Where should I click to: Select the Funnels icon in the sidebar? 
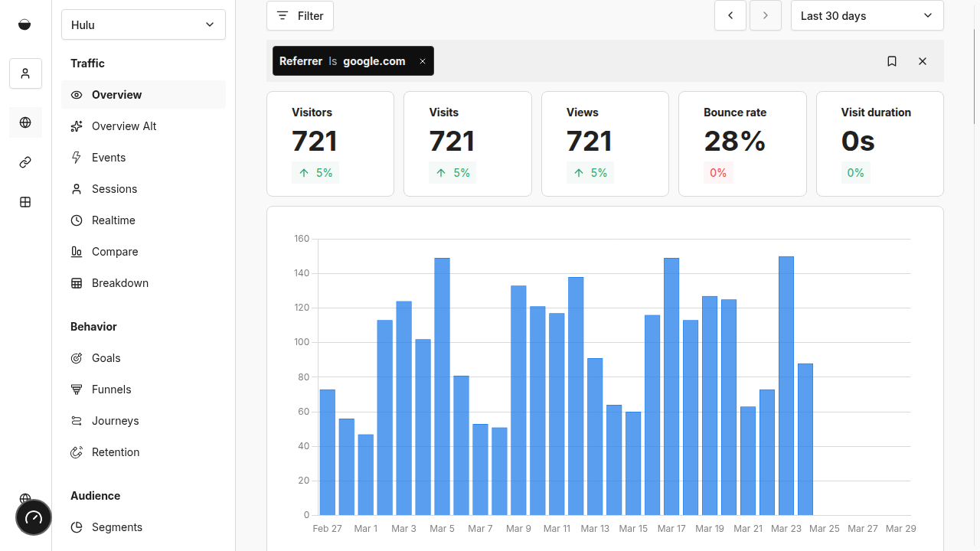[x=77, y=390]
